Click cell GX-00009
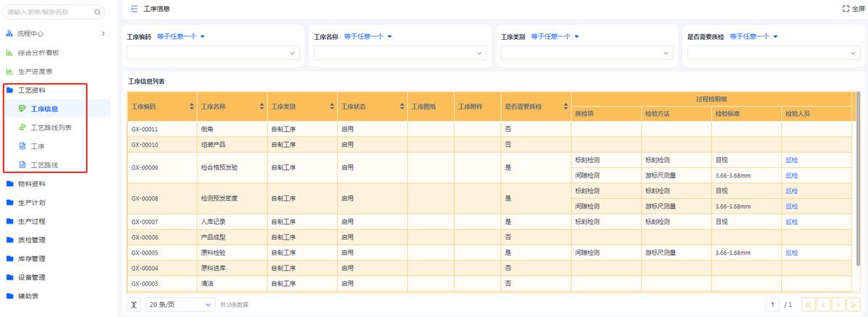 tap(161, 167)
